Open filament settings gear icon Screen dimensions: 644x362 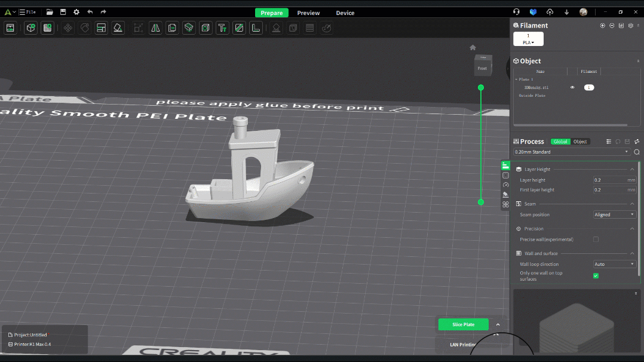631,26
